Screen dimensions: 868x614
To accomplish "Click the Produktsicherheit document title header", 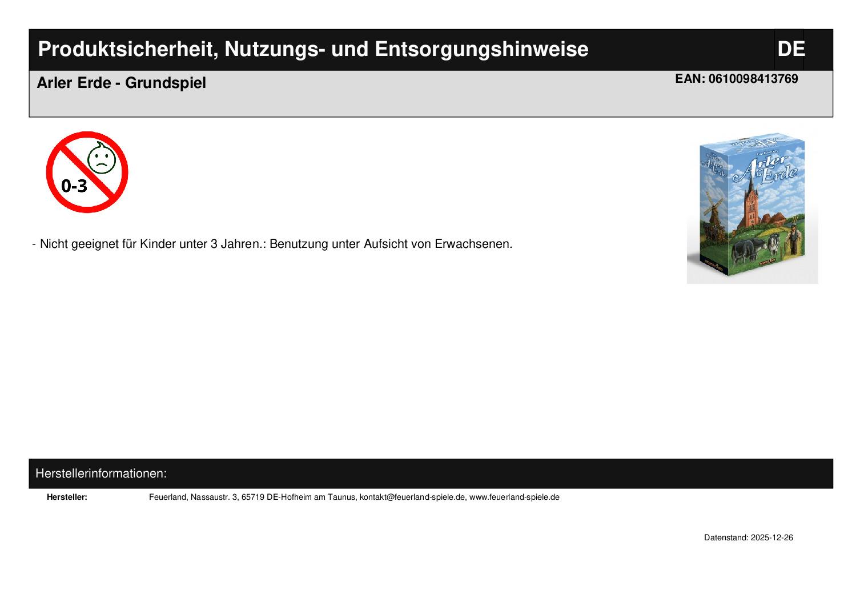I will (313, 50).
